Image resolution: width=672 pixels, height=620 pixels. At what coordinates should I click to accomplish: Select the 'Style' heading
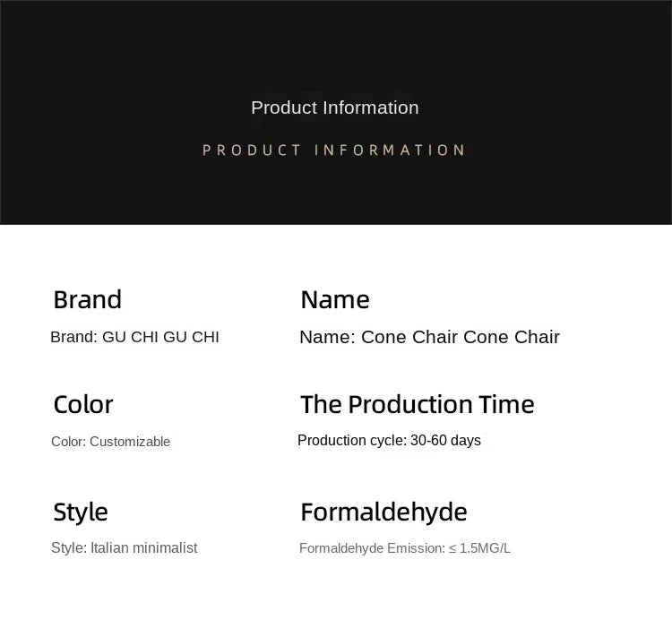coord(81,512)
